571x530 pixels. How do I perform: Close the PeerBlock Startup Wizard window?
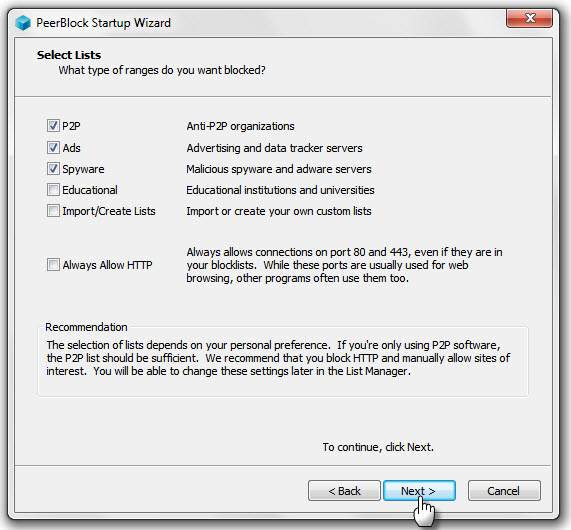[x=529, y=18]
